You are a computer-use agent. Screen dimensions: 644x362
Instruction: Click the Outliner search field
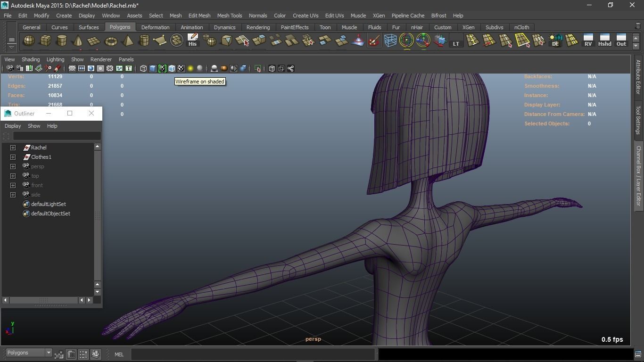(57, 136)
